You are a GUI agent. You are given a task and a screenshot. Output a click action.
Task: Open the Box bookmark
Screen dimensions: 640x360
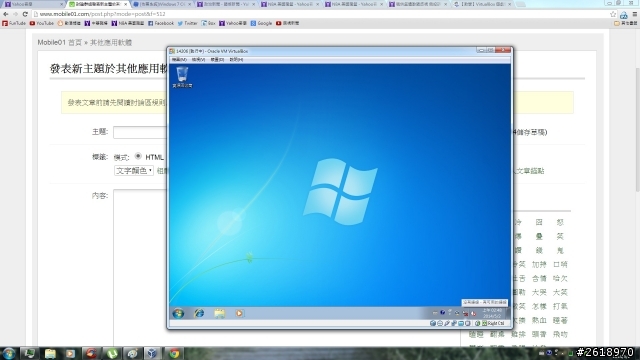click(208, 23)
